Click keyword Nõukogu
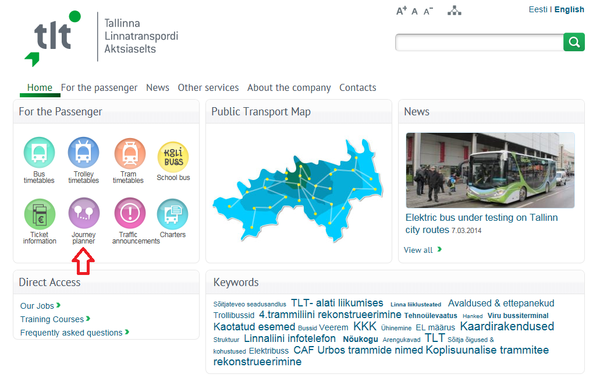This screenshot has height=381, width=600. [x=360, y=339]
